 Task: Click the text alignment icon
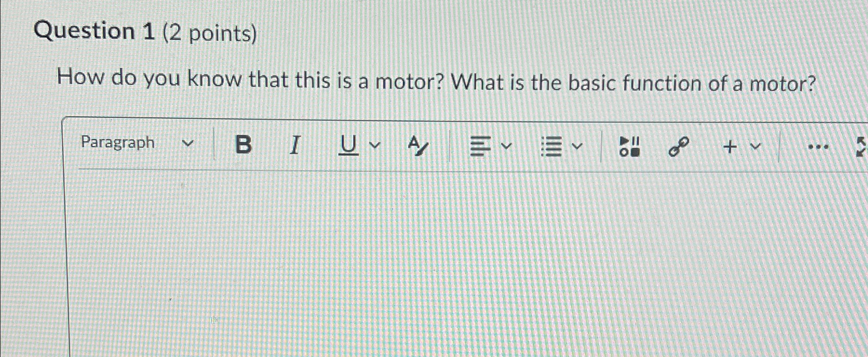pyautogui.click(x=480, y=147)
